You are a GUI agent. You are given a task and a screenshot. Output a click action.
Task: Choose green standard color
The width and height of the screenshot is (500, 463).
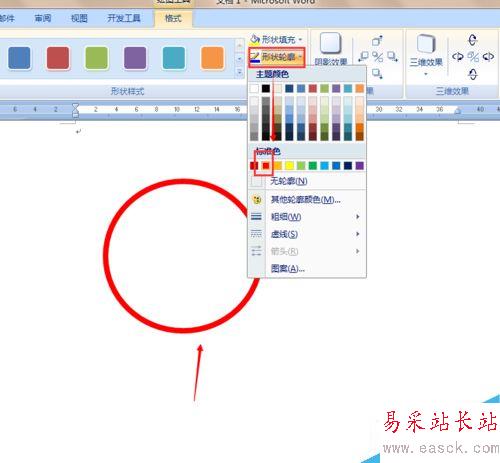tap(313, 165)
